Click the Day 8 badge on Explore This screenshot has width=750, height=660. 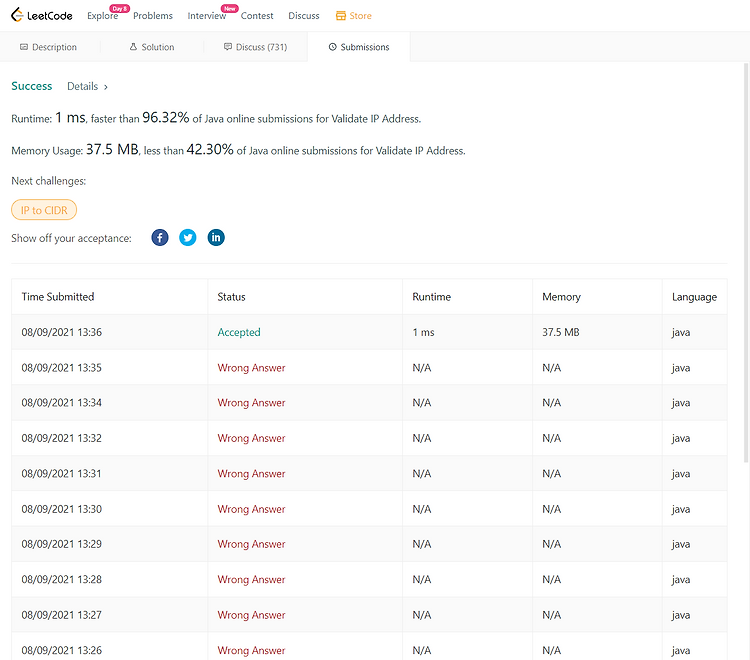[119, 9]
